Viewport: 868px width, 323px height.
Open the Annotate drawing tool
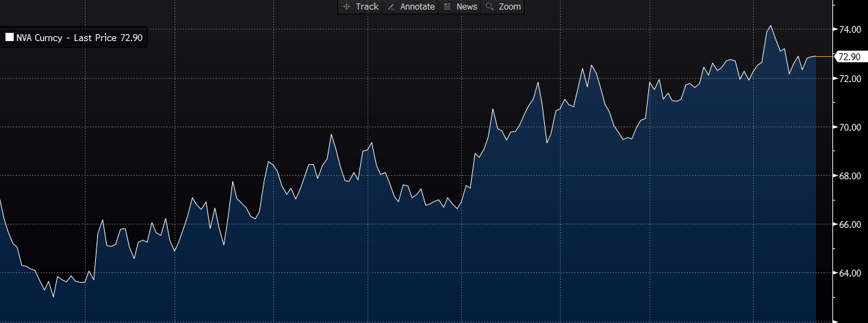(411, 6)
